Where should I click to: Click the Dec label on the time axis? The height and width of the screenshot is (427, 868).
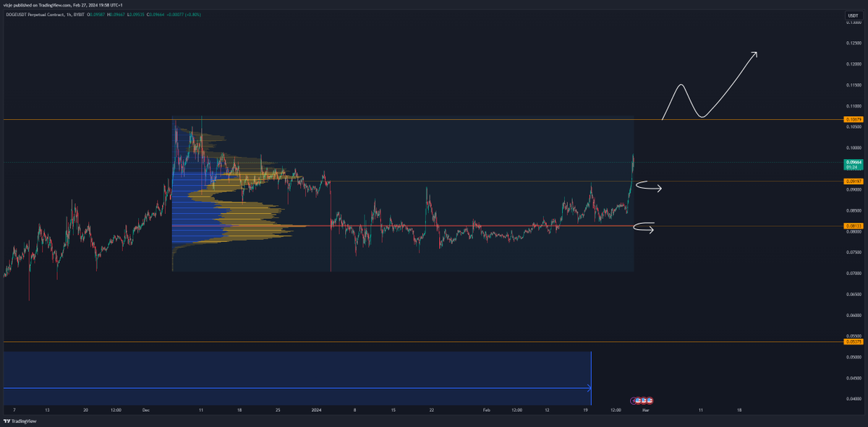[145, 410]
